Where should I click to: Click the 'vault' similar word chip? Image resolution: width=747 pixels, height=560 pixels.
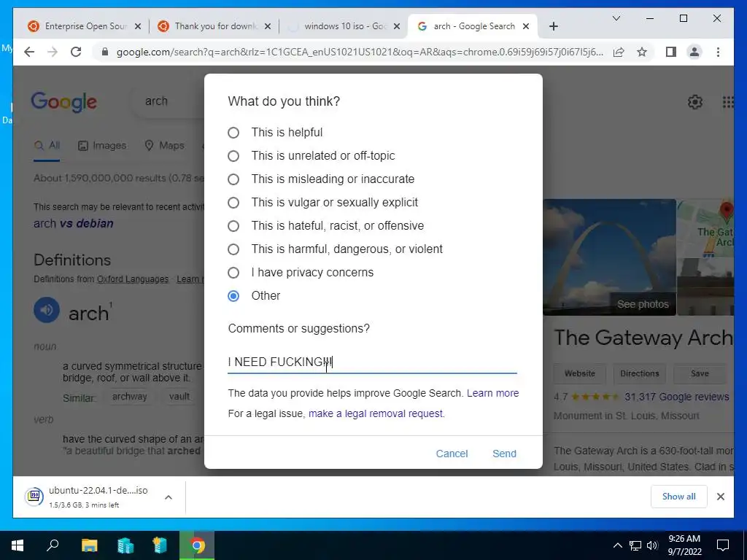point(179,397)
